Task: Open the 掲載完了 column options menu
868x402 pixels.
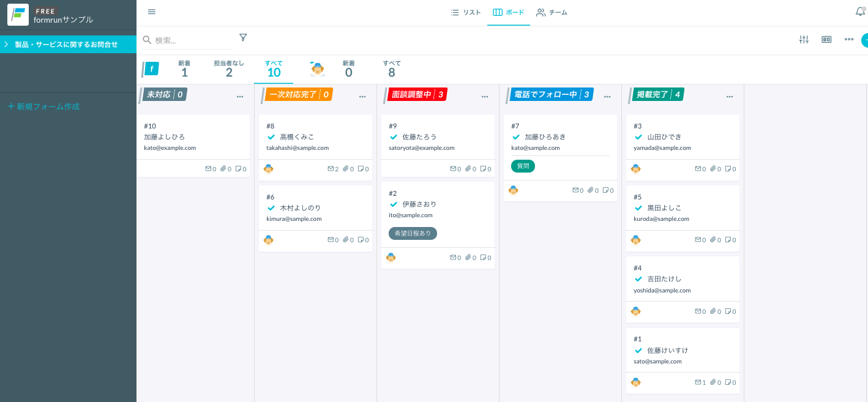Action: tap(730, 96)
